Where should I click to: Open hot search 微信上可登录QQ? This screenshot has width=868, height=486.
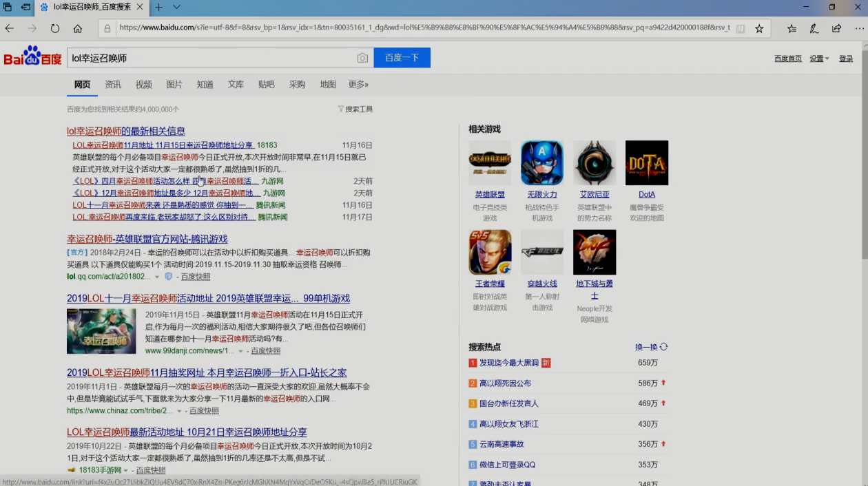tap(508, 465)
